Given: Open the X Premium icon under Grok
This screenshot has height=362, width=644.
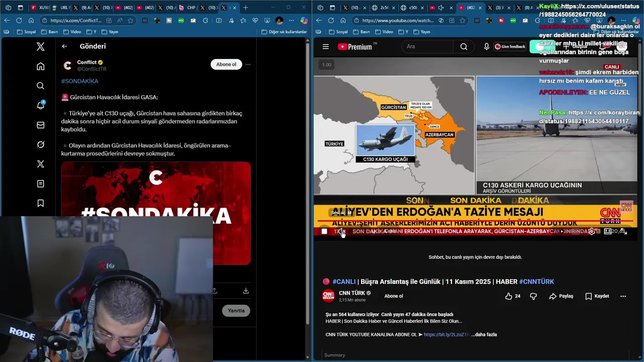Looking at the screenshot, I should click(41, 164).
